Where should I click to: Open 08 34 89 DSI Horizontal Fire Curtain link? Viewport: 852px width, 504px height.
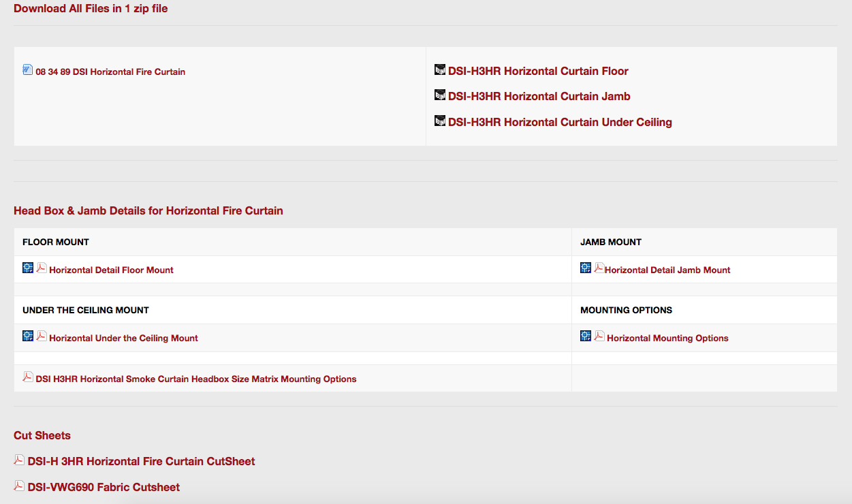point(110,72)
